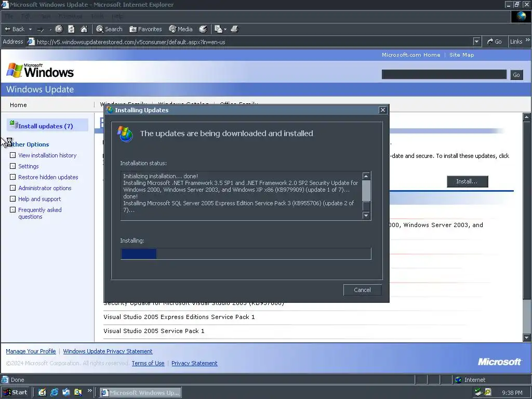
Task: Click the Mail toolbar icon
Action: click(218, 29)
